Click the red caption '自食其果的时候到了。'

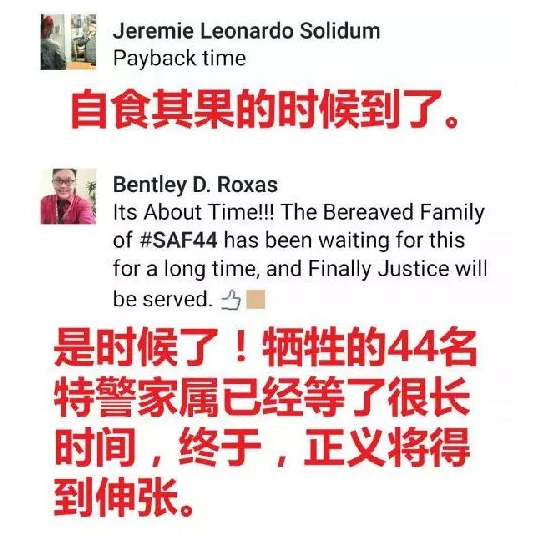coord(266,109)
